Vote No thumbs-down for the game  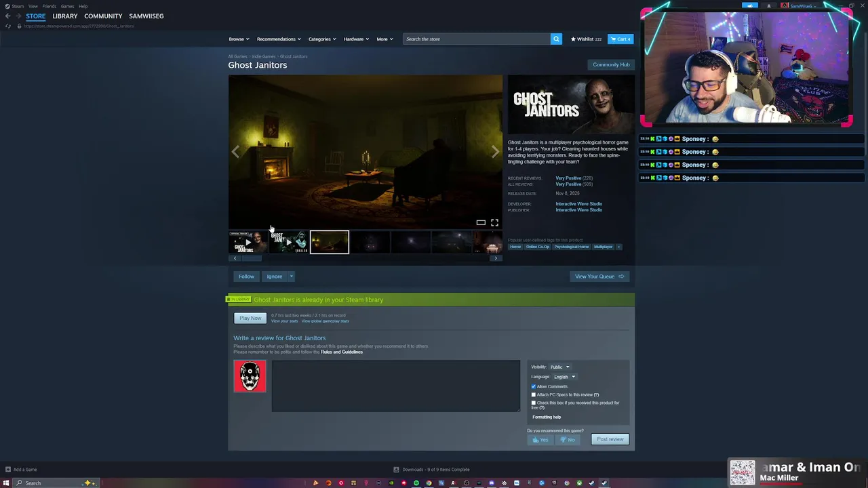click(567, 439)
